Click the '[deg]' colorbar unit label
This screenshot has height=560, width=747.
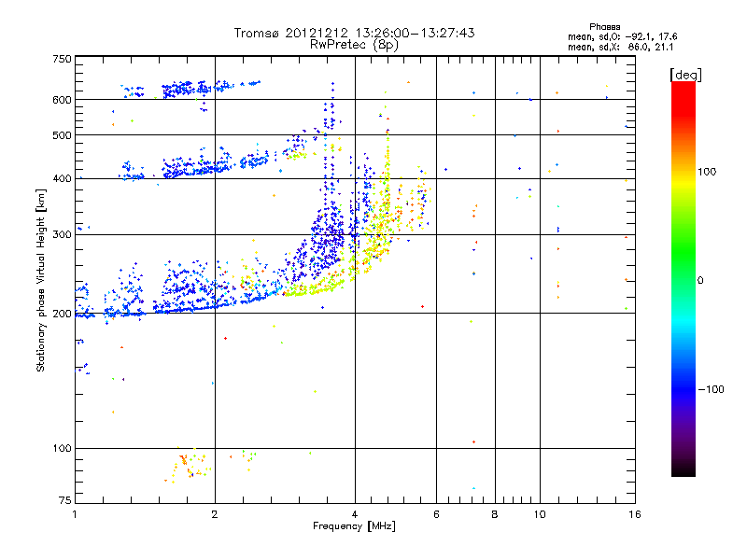click(685, 75)
